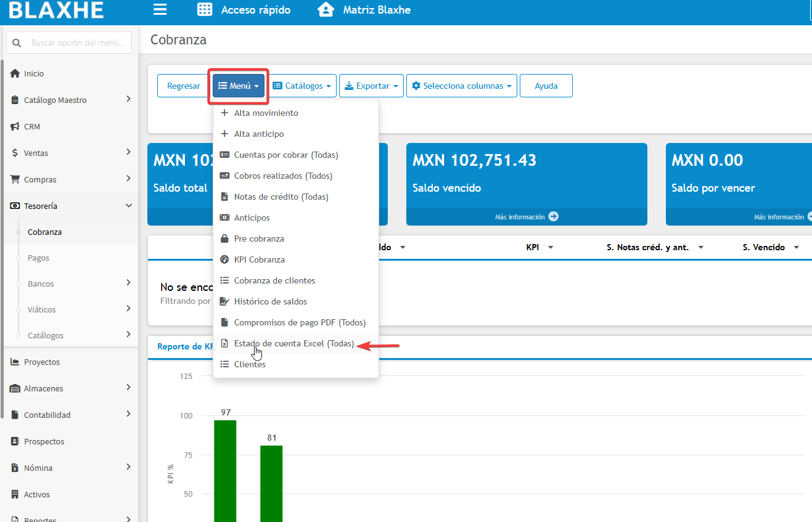Viewport: 812px width, 522px height.
Task: Click the Cobranza page title
Action: (178, 40)
